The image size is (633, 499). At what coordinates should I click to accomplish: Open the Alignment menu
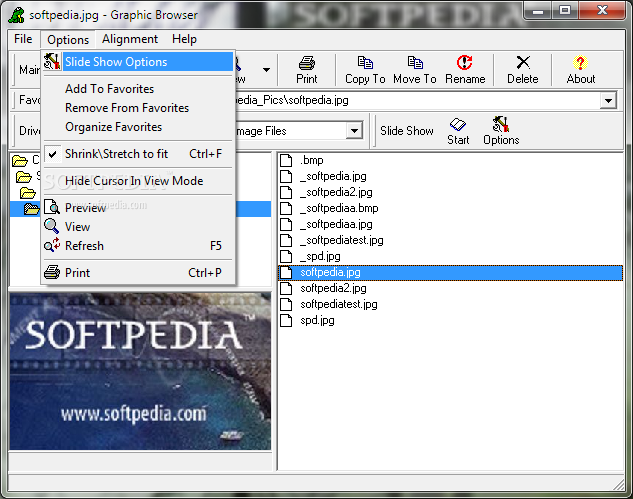coord(130,39)
